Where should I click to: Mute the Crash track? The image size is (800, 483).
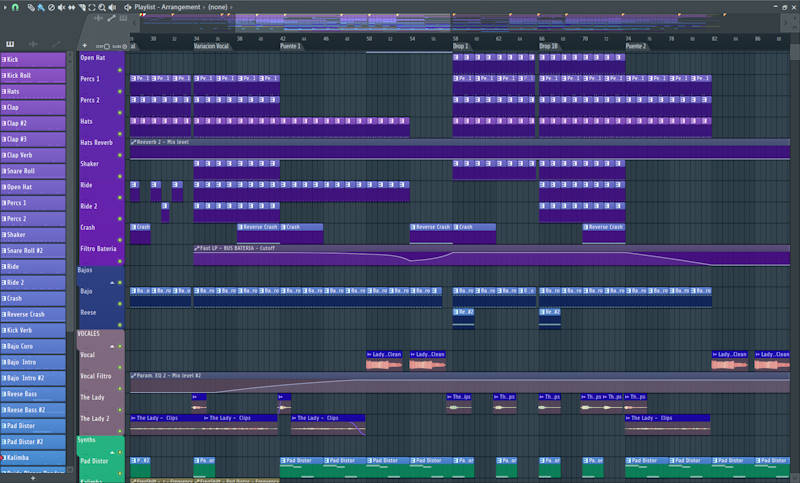pyautogui.click(x=120, y=240)
